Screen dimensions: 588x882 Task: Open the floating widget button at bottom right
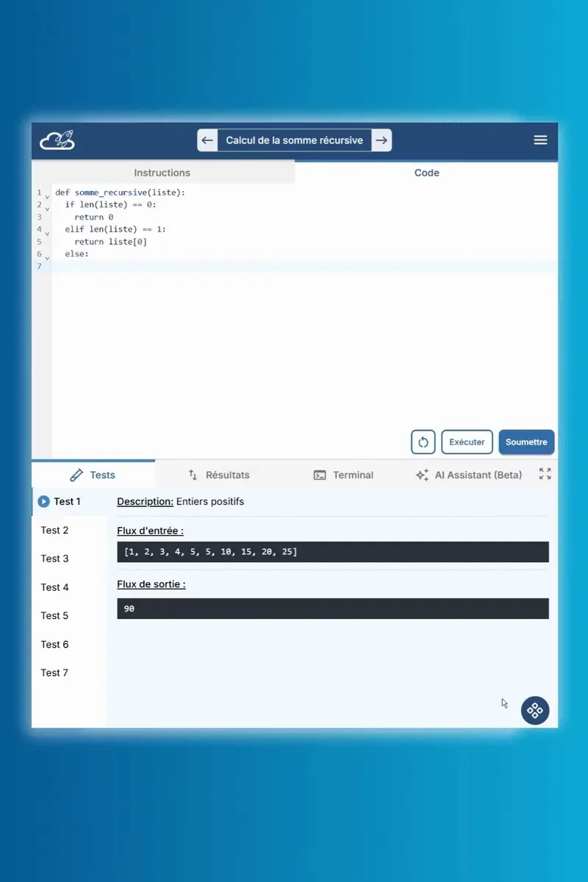click(x=534, y=710)
